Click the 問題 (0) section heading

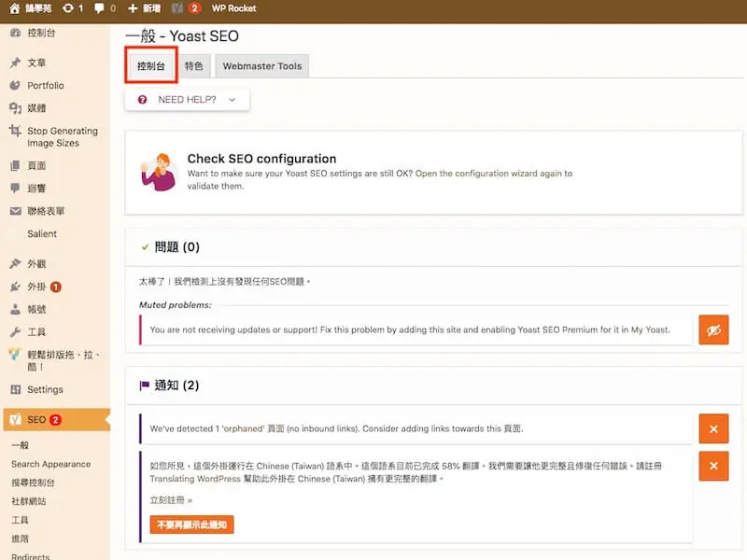pyautogui.click(x=176, y=246)
